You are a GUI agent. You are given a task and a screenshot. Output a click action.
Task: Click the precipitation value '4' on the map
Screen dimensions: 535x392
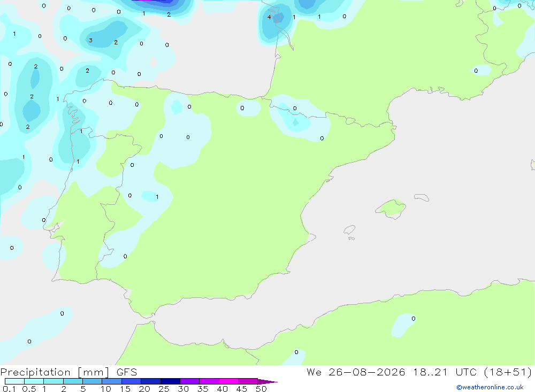[269, 17]
